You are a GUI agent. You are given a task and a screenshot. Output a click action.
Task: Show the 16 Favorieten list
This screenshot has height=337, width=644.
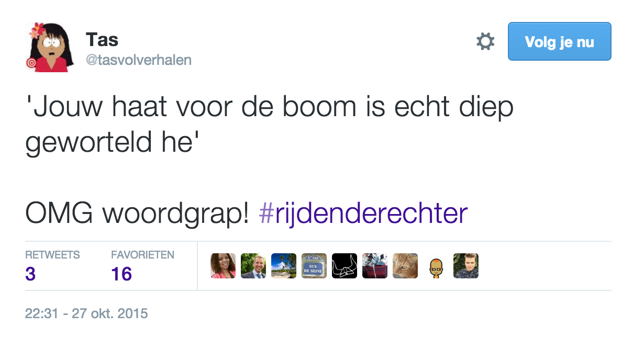[x=142, y=266]
